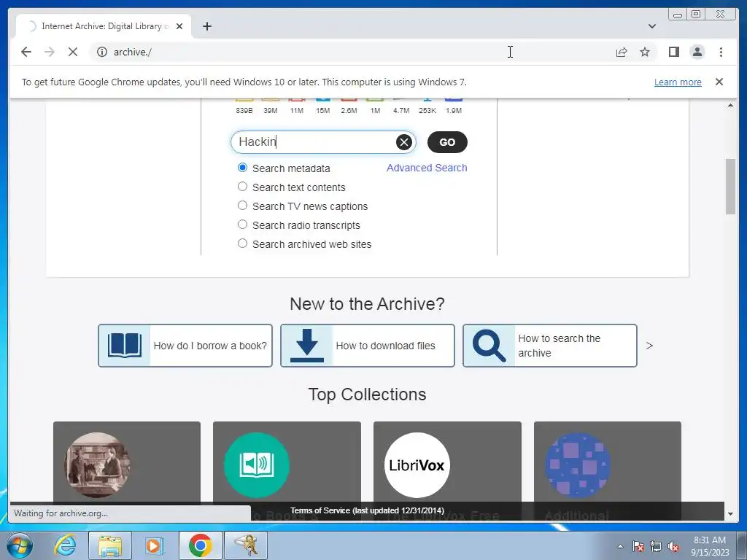747x560 pixels.
Task: Click the scrollbar up arrow
Action: pos(730,105)
